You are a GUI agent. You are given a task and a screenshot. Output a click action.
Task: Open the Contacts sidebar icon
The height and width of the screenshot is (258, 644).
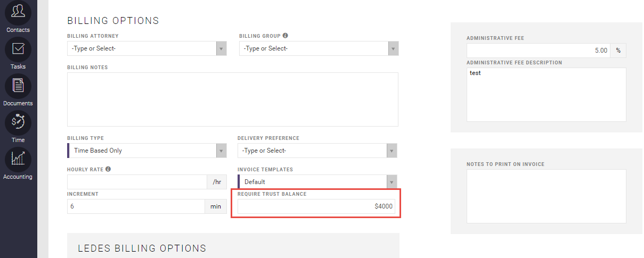(x=18, y=12)
